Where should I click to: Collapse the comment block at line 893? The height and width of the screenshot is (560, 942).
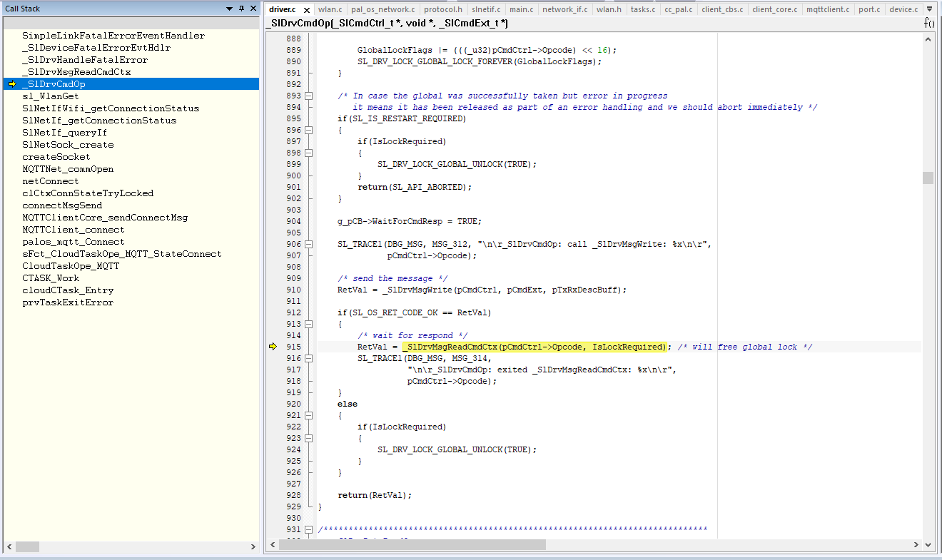point(308,96)
